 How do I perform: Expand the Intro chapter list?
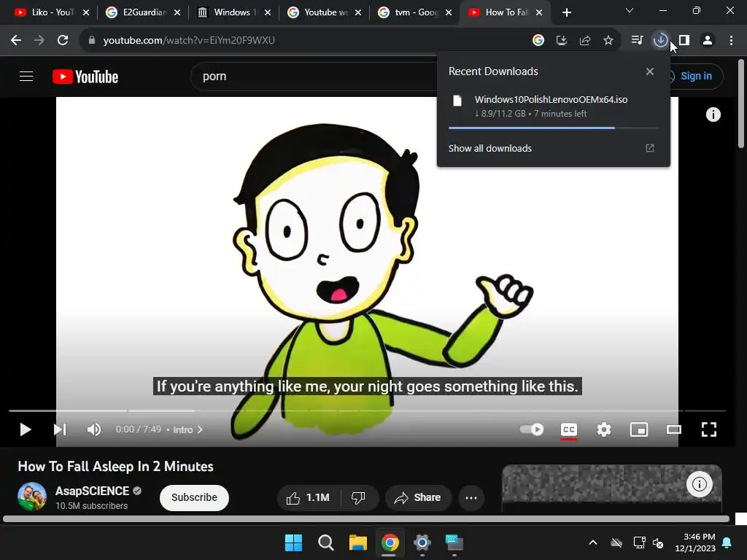pyautogui.click(x=187, y=429)
